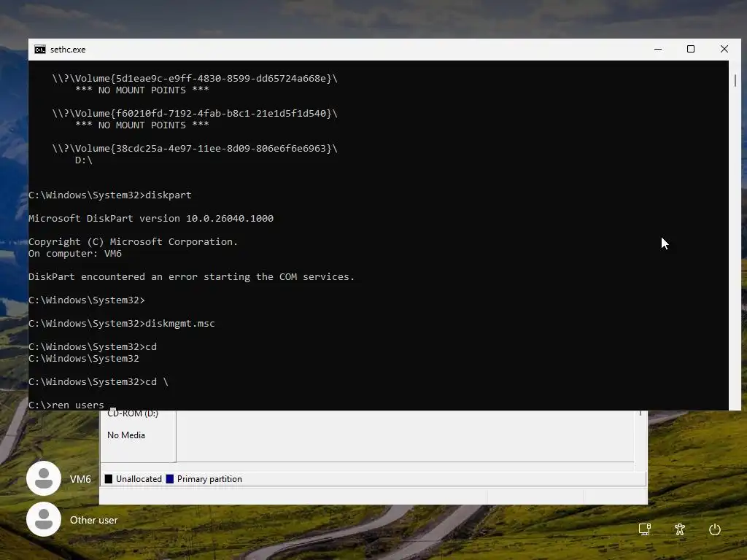Click the CD-ROM (D:) disk label
The width and height of the screenshot is (747, 560).
click(133, 414)
